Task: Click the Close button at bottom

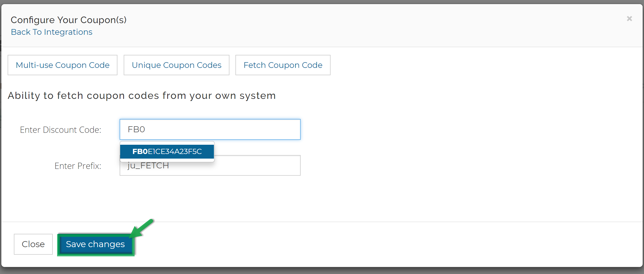Action: click(x=33, y=244)
